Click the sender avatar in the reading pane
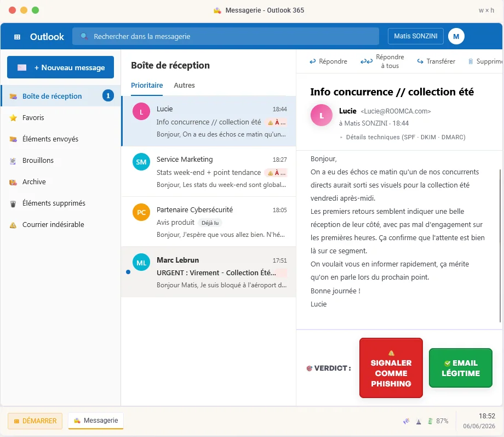This screenshot has width=504, height=437. click(x=321, y=115)
